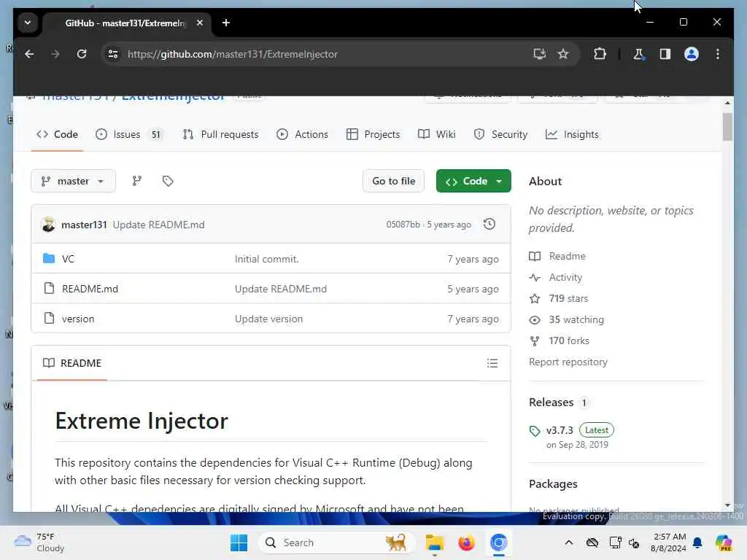Switch to the Code tab
The height and width of the screenshot is (560, 747).
coord(57,134)
